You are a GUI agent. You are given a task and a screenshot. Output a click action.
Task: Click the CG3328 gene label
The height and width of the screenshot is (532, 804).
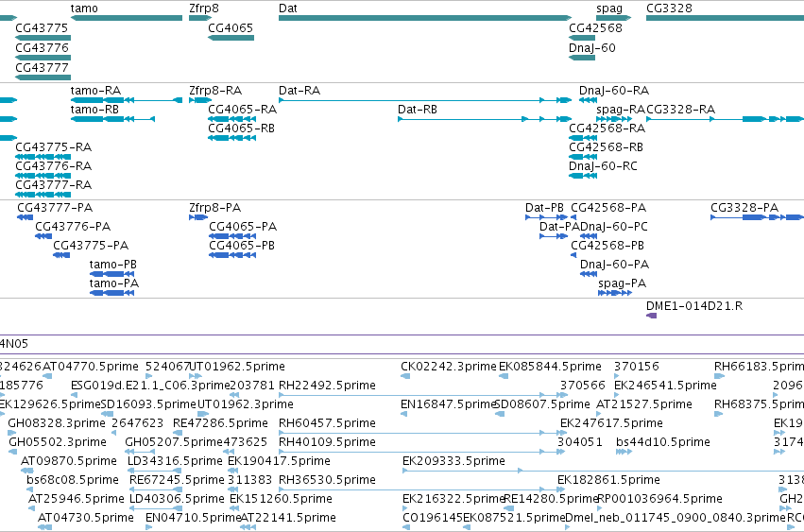(669, 9)
